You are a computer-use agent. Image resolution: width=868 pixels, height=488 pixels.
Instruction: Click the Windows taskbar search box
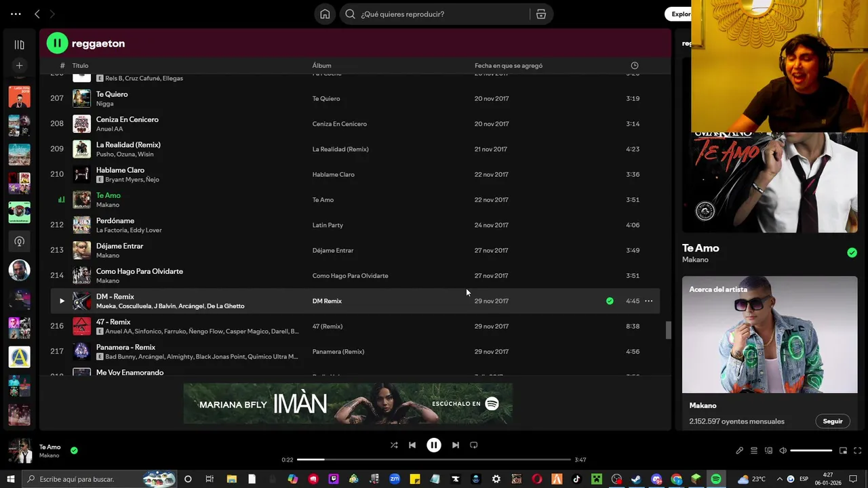(x=100, y=479)
